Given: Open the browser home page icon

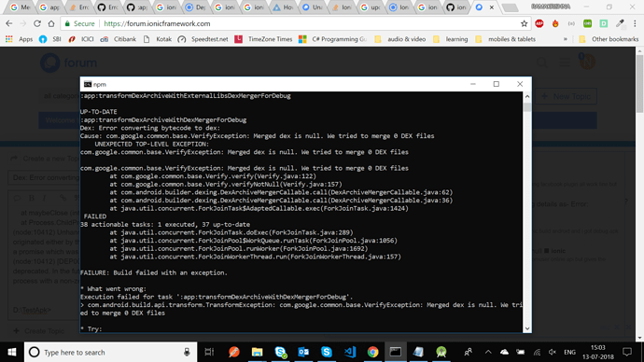Looking at the screenshot, I should [x=51, y=24].
